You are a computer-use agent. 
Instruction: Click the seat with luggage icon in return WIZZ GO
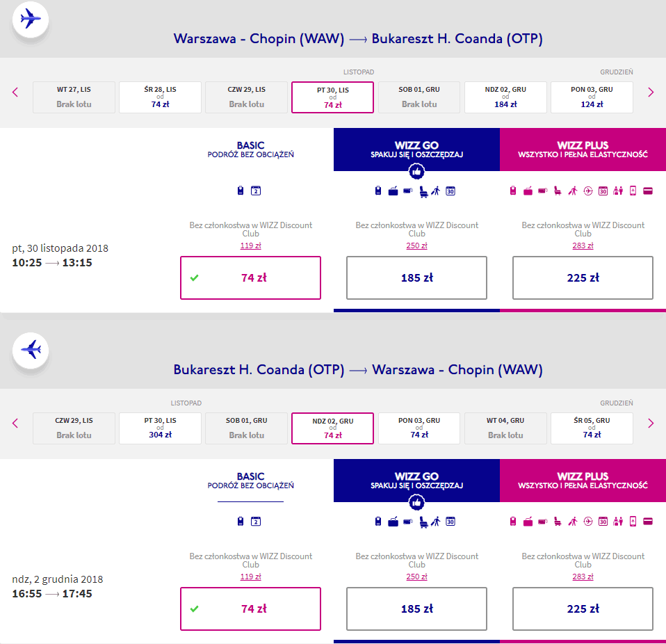423,522
